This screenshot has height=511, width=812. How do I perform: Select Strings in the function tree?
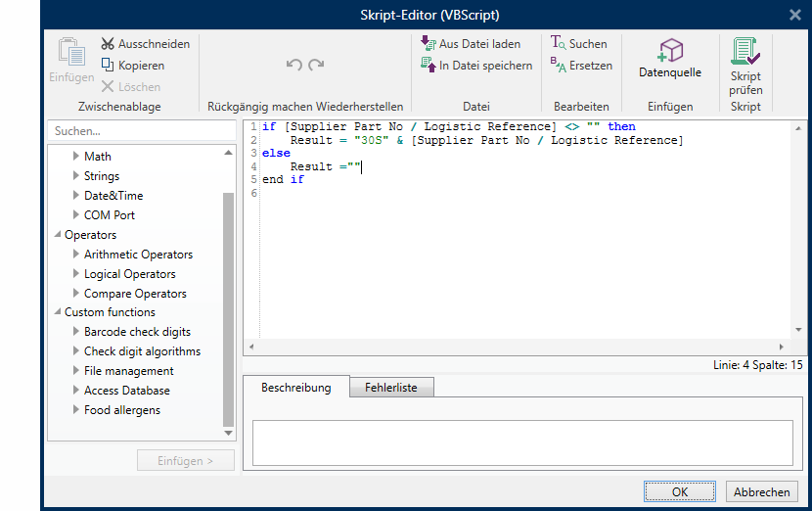tap(102, 175)
